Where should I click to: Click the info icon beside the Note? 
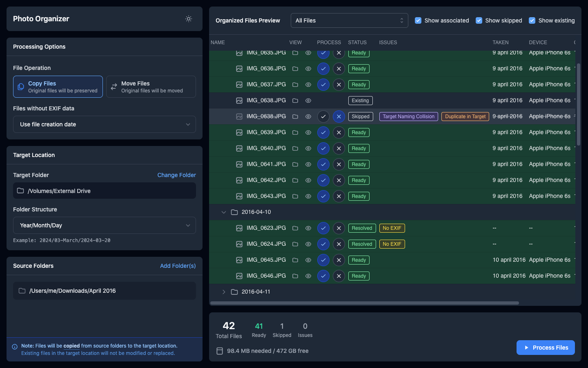pyautogui.click(x=15, y=346)
